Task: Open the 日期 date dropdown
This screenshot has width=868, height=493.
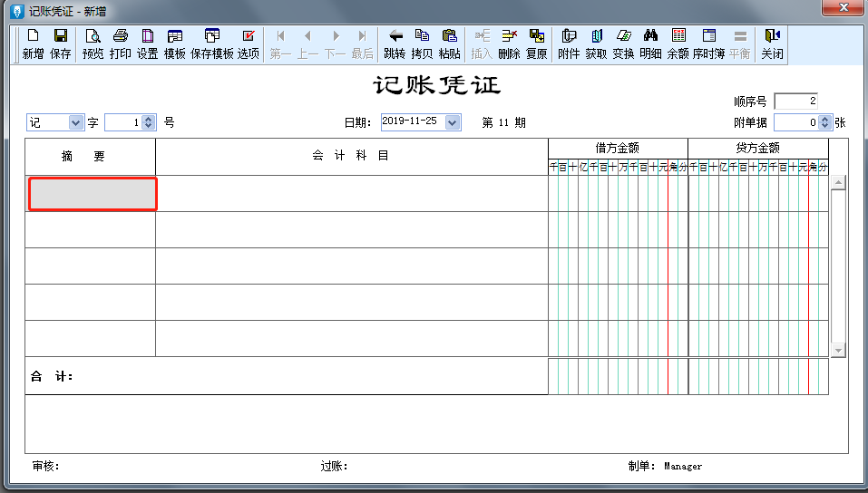Action: point(453,122)
